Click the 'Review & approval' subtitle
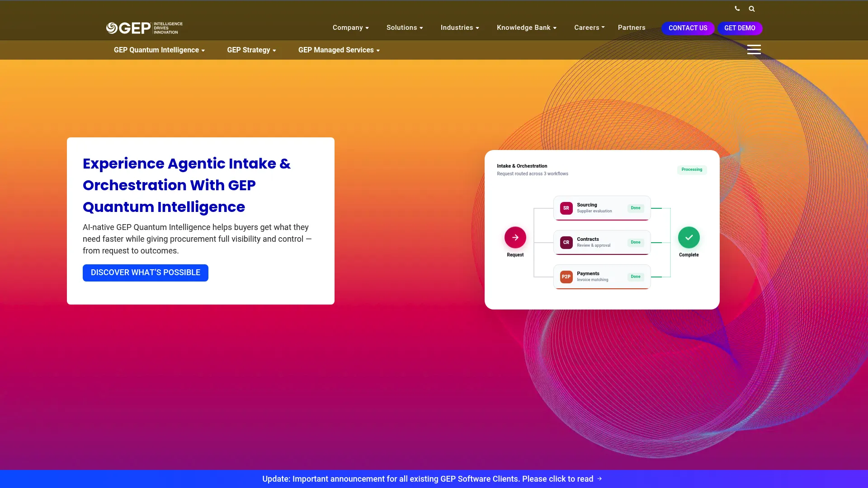Viewport: 868px width, 488px height. (x=593, y=246)
